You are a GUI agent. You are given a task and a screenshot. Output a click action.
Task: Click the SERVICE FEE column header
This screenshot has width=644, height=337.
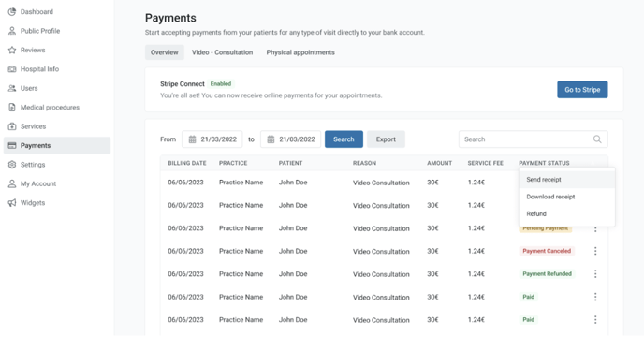(485, 163)
